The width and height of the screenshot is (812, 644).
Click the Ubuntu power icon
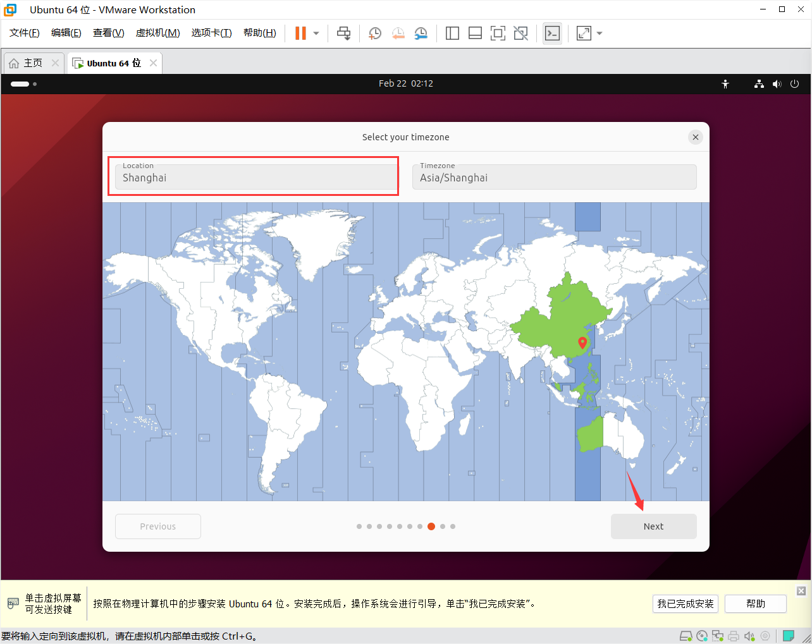pos(795,83)
